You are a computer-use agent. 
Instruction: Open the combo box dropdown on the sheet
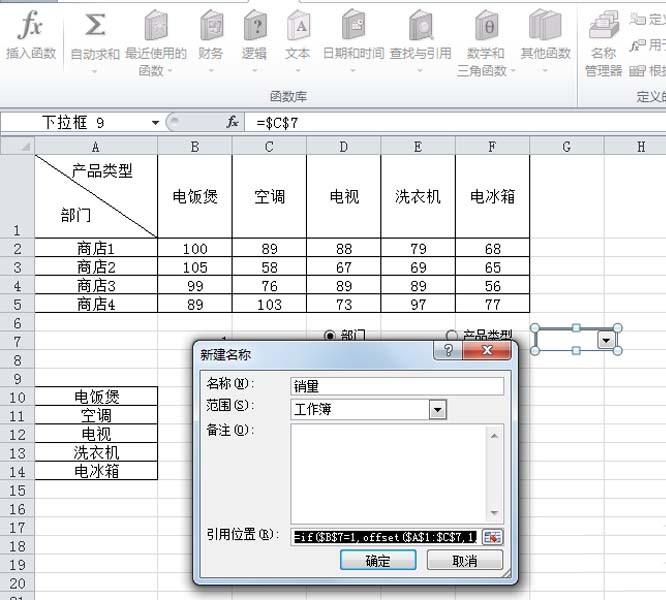605,340
